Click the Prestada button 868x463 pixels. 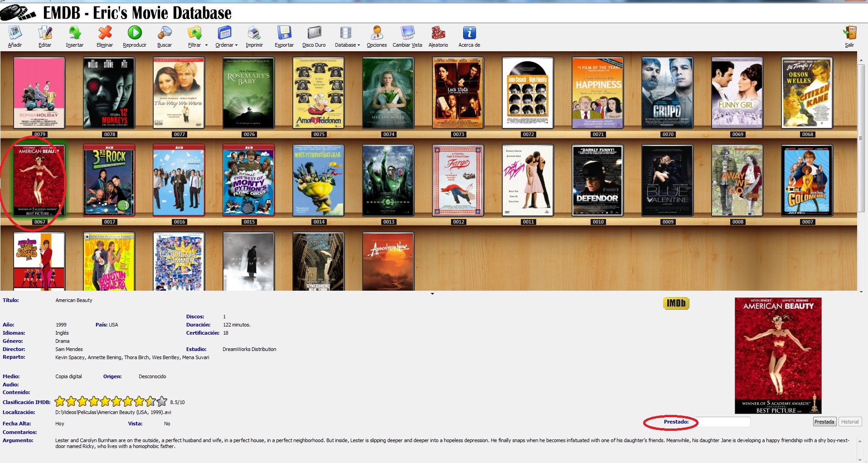tap(824, 422)
